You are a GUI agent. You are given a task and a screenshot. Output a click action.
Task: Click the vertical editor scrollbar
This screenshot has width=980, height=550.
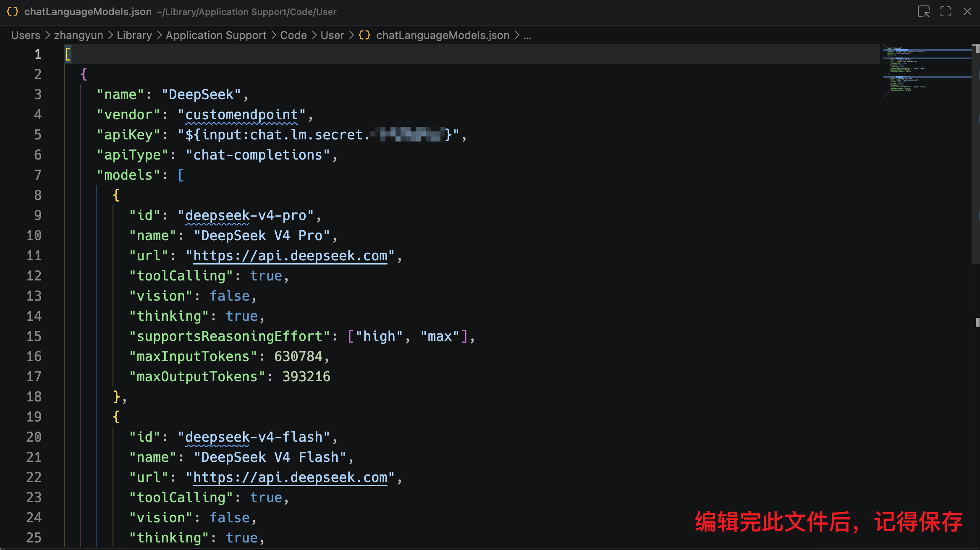(x=976, y=153)
